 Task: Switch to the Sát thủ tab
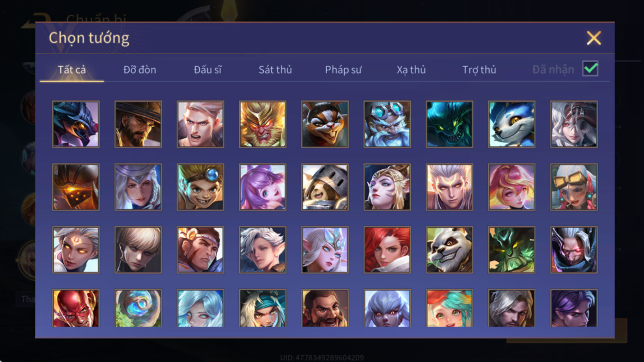[x=275, y=70]
